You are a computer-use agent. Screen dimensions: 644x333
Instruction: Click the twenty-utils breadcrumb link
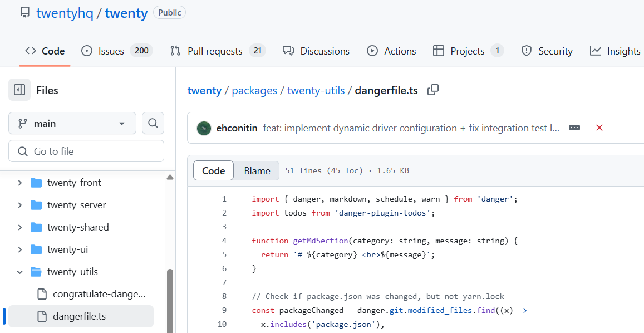(x=316, y=90)
